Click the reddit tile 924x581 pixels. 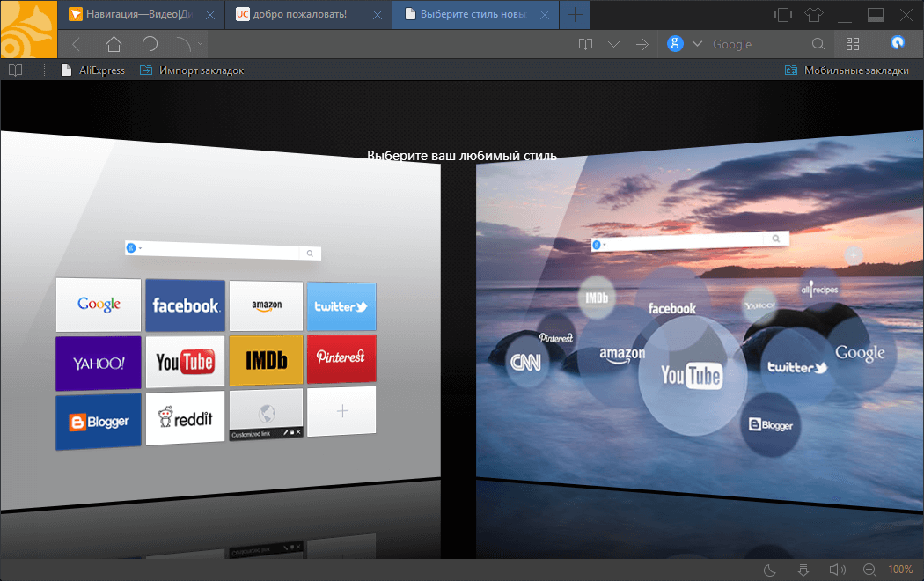tap(186, 418)
